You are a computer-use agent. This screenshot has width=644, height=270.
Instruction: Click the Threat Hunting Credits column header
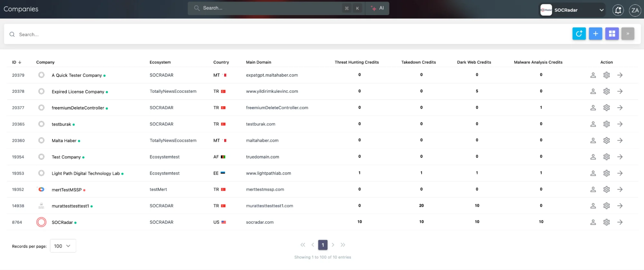(x=357, y=62)
